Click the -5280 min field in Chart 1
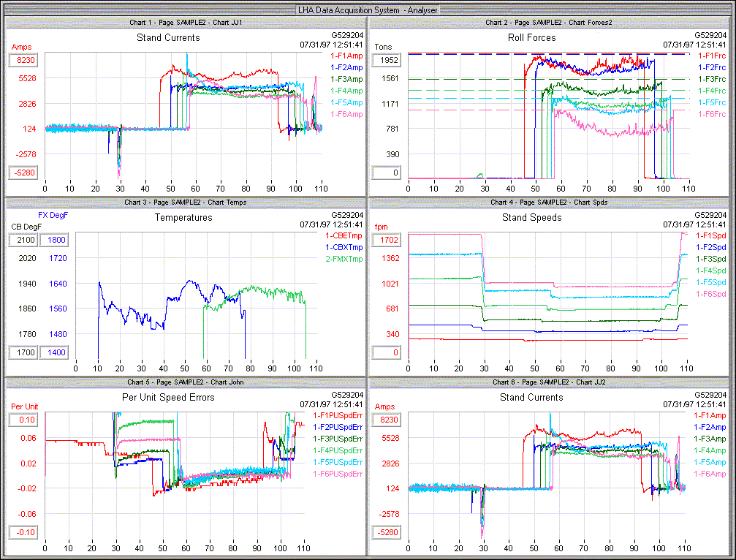The width and height of the screenshot is (736, 560). (x=23, y=173)
